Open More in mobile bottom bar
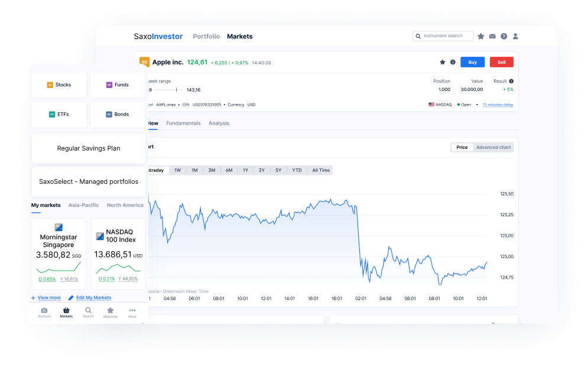The height and width of the screenshot is (371, 588). (x=132, y=313)
